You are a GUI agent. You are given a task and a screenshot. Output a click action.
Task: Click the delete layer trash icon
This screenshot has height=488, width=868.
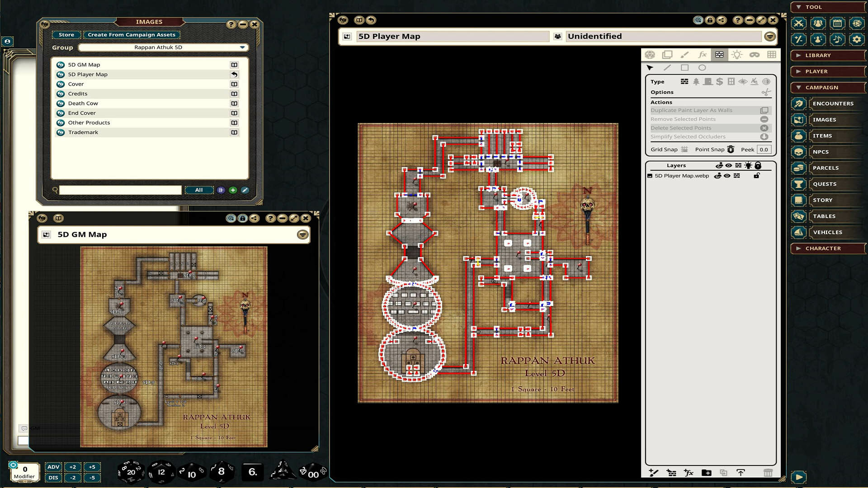[x=768, y=473]
